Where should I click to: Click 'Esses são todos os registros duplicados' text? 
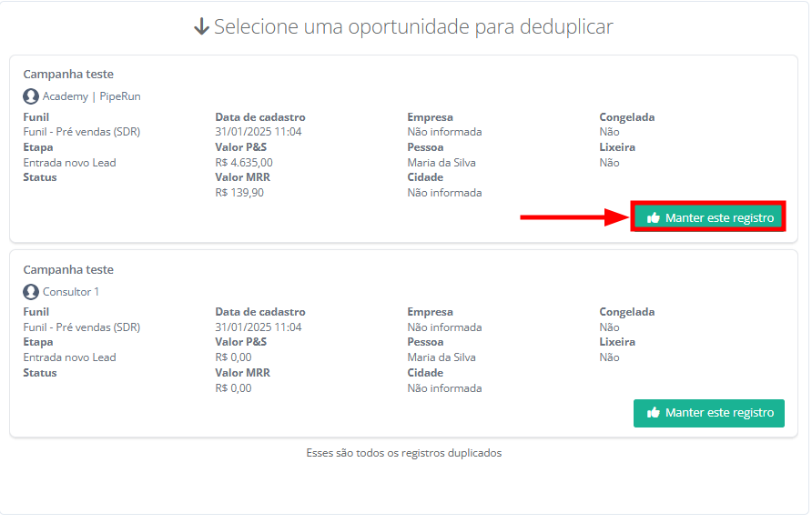(403, 453)
